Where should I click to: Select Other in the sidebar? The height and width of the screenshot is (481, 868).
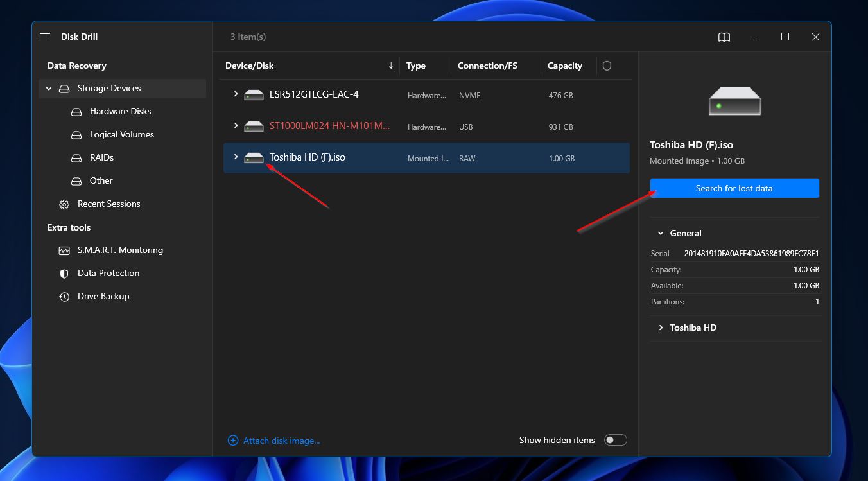(101, 181)
